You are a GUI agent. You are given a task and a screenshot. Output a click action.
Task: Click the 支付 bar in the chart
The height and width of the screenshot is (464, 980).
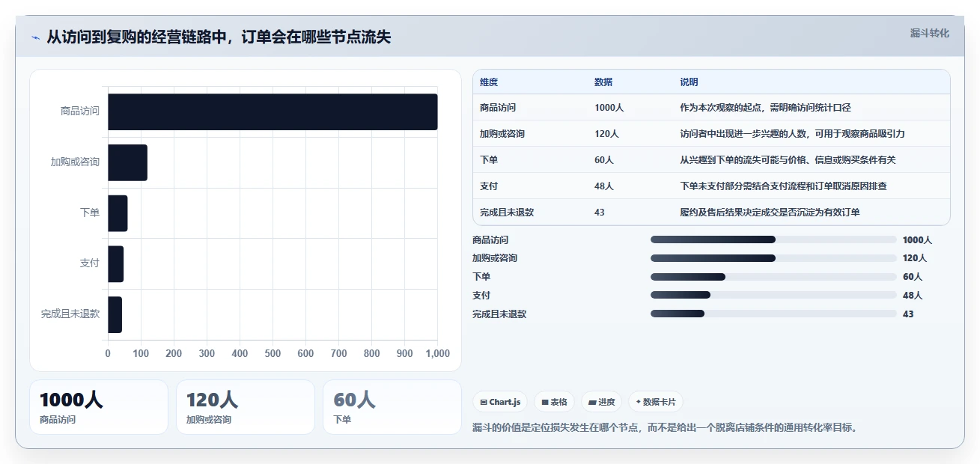(x=115, y=264)
